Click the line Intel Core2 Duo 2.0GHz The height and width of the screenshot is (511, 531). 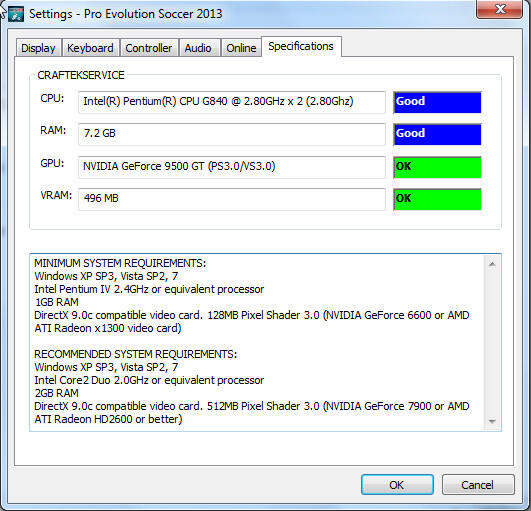tap(149, 380)
